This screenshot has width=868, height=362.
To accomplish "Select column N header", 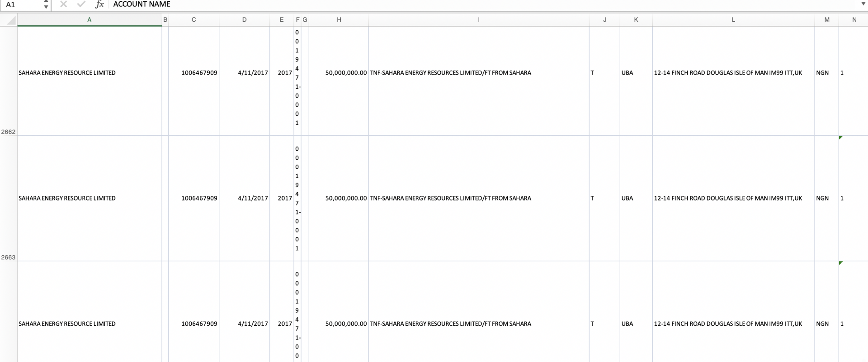I will [x=854, y=20].
